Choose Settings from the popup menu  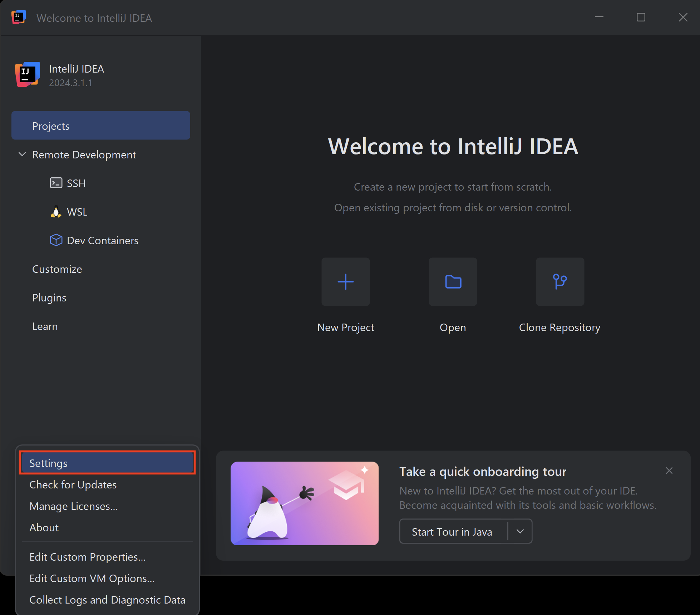click(107, 463)
